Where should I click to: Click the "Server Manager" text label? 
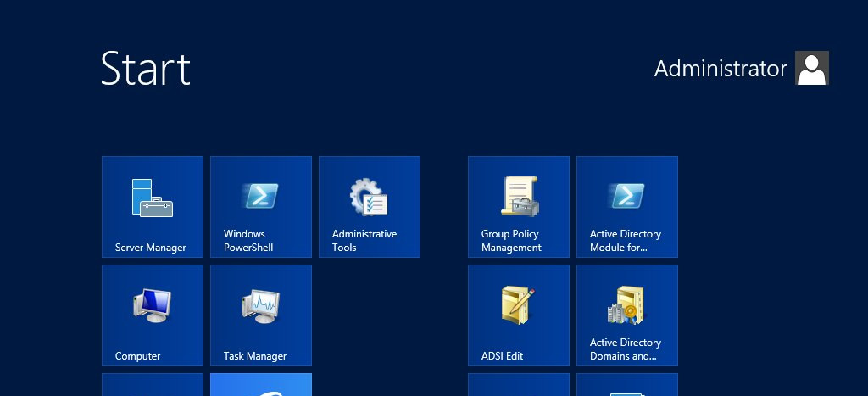click(x=151, y=248)
